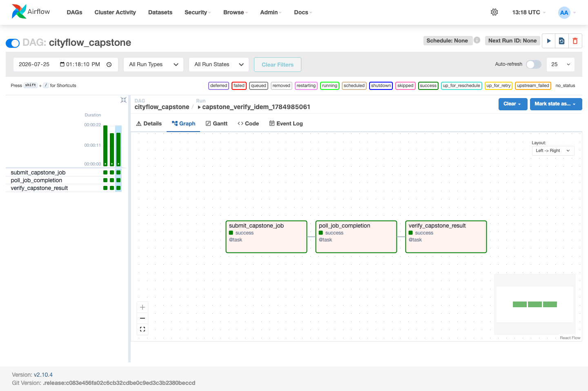Switch to the Details tab
588x391 pixels.
click(x=149, y=123)
